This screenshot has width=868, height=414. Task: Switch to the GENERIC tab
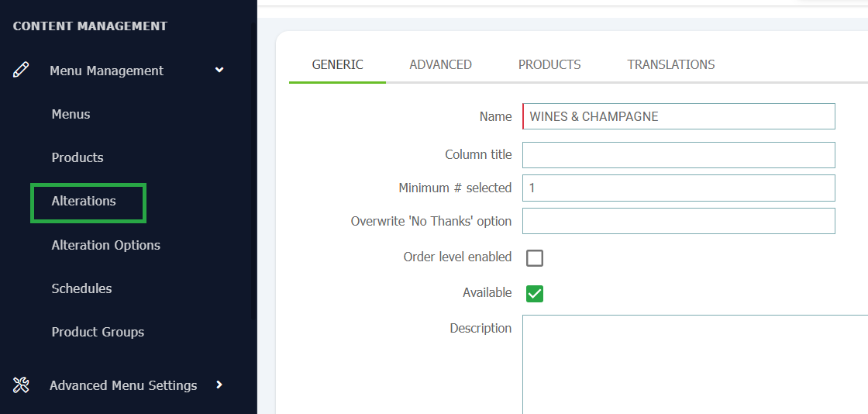pos(338,65)
